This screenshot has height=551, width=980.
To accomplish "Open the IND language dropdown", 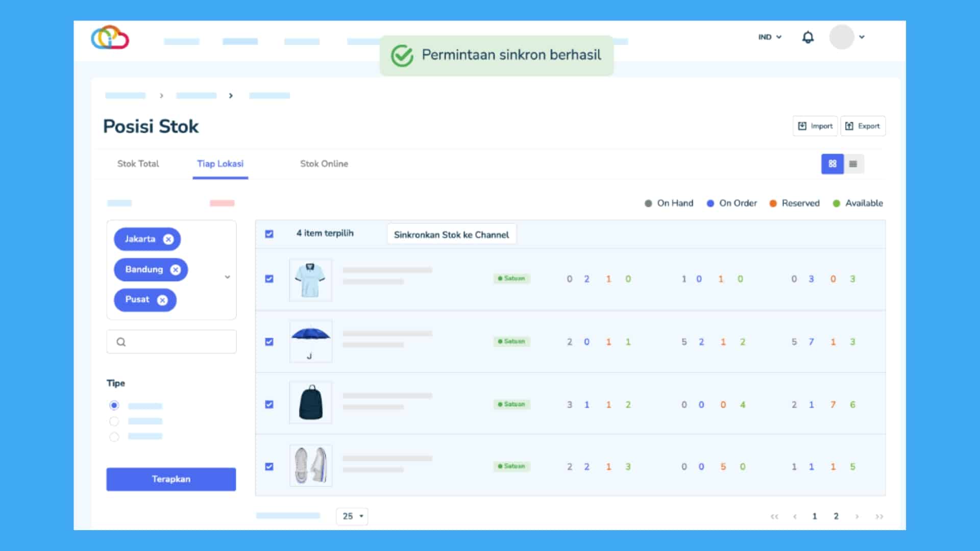I will click(769, 37).
